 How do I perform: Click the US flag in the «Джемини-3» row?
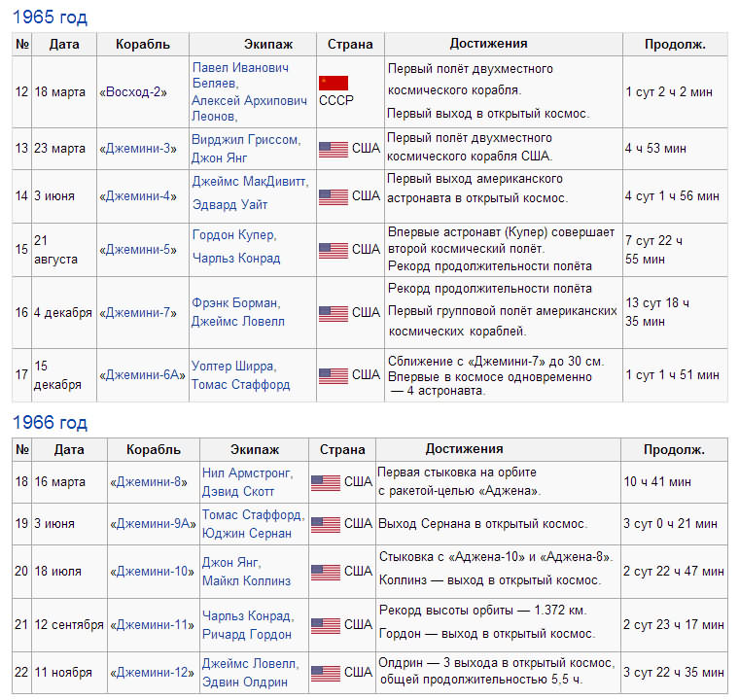point(334,149)
